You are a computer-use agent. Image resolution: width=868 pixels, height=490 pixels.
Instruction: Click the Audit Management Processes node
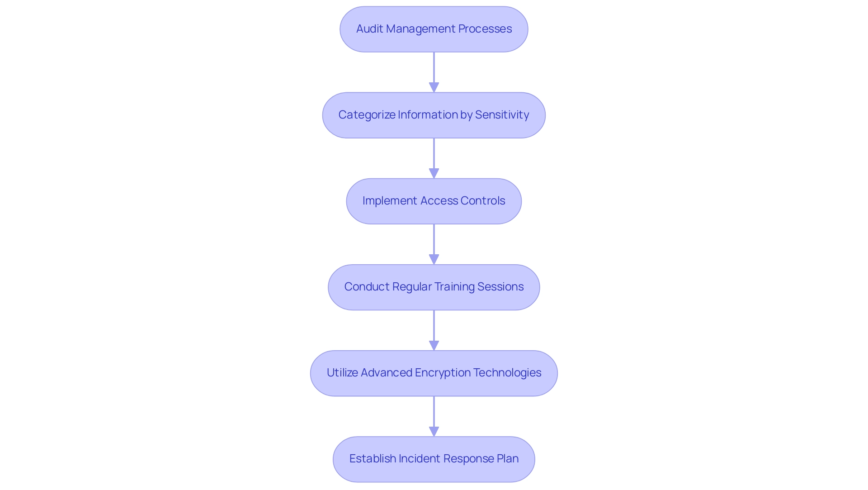[434, 29]
